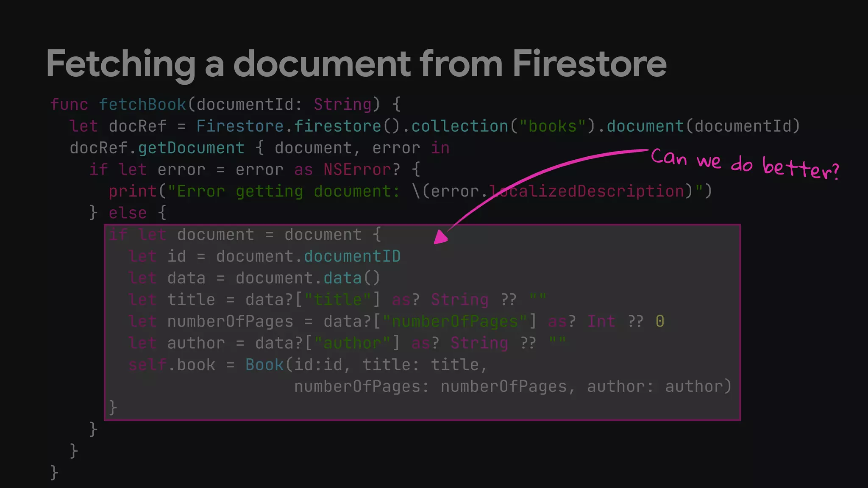The image size is (868, 488).
Task: Click the 'let author = data?["author"]' line
Action: pos(347,343)
